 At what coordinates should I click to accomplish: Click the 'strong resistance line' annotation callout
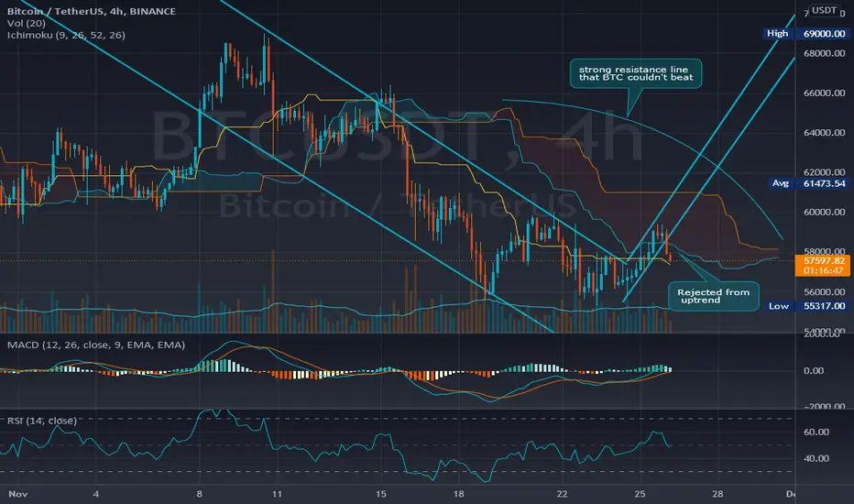(x=636, y=73)
